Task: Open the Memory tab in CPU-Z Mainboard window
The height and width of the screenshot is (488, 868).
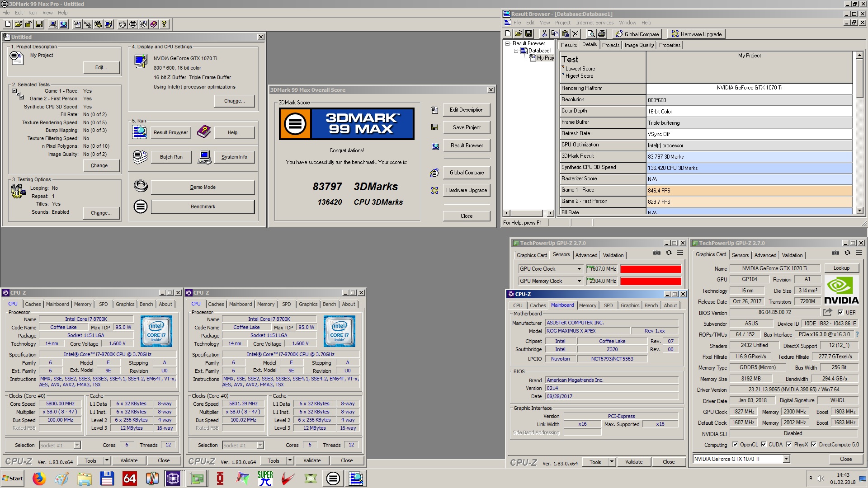Action: [x=587, y=306]
